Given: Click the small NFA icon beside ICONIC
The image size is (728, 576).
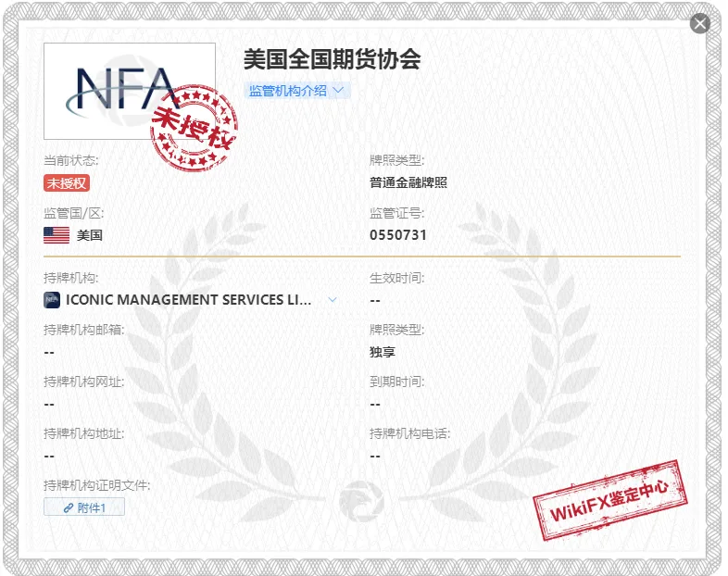Looking at the screenshot, I should (52, 300).
